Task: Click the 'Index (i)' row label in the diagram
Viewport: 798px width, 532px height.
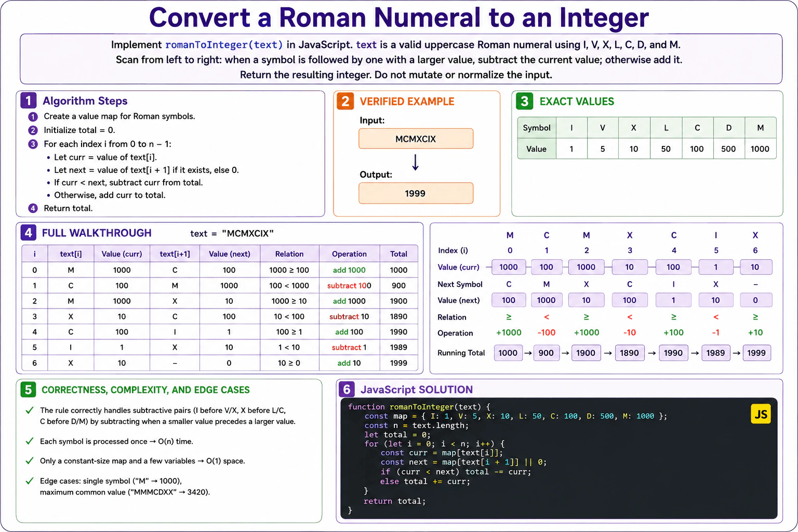Action: 453,250
